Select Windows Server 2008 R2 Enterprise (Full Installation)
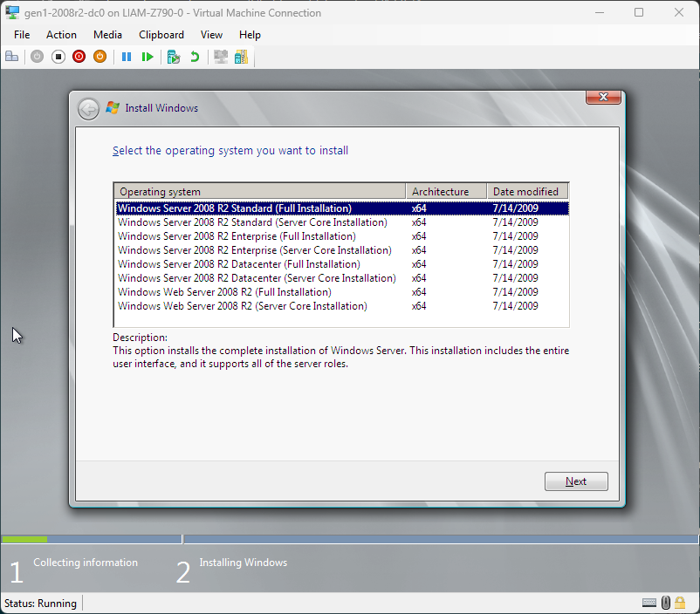This screenshot has width=700, height=614. pos(342,236)
